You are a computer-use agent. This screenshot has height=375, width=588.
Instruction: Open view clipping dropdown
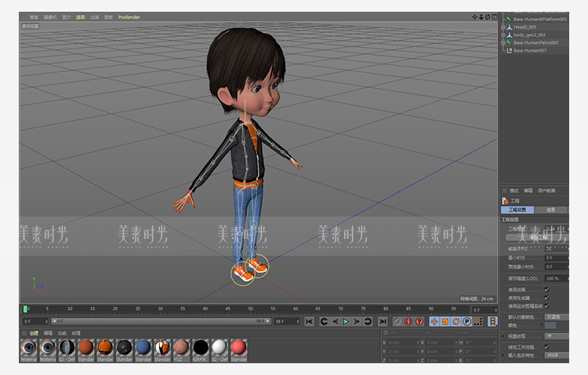(557, 336)
